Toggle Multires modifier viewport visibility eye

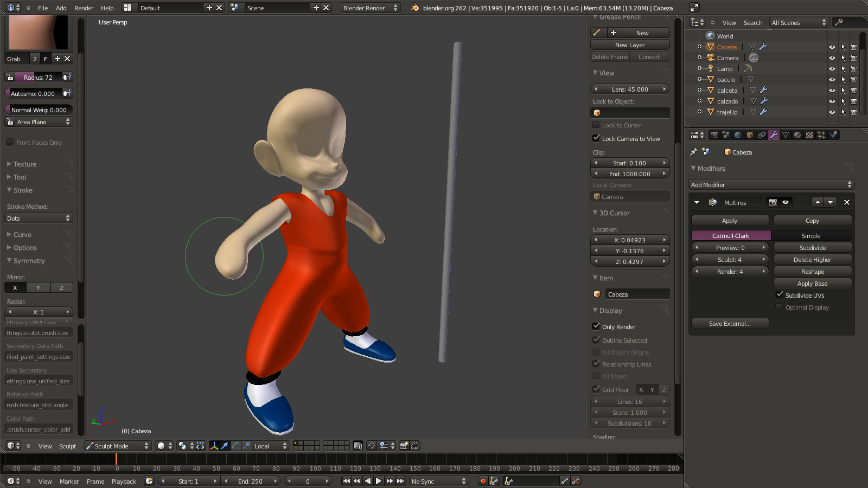tap(786, 202)
